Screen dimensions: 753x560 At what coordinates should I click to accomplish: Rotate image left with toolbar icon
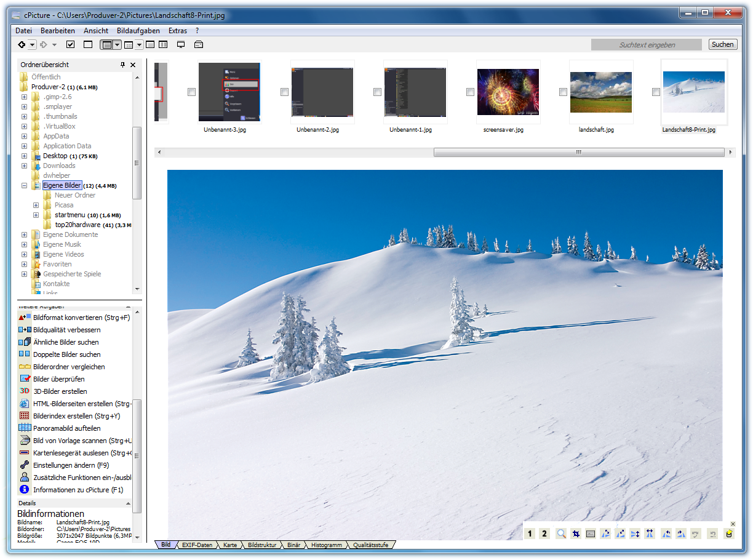[666, 534]
